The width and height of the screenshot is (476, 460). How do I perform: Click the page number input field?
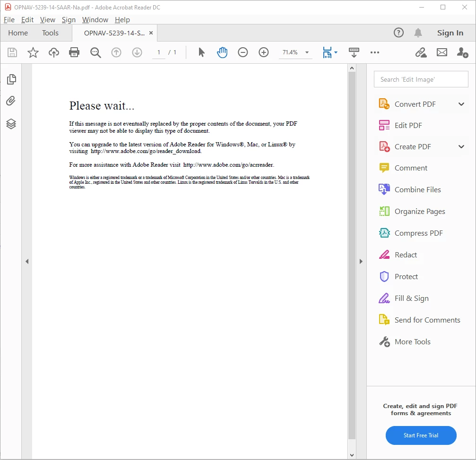[158, 52]
